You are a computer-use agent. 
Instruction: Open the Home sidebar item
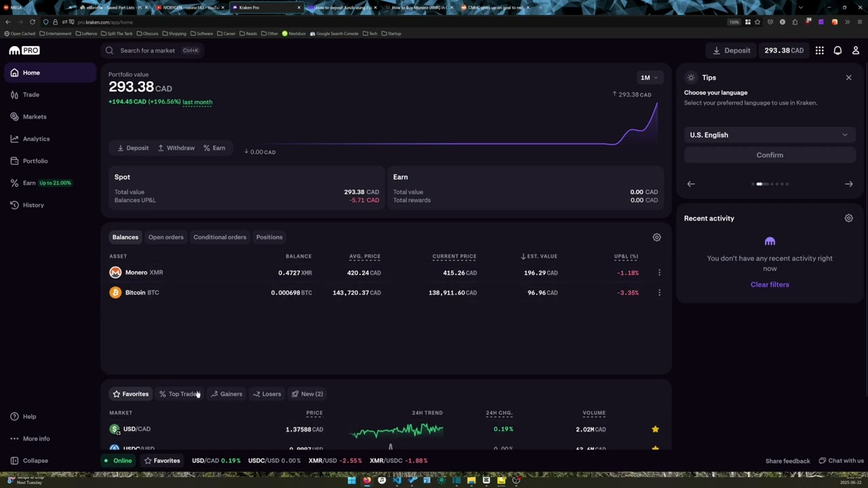50,73
